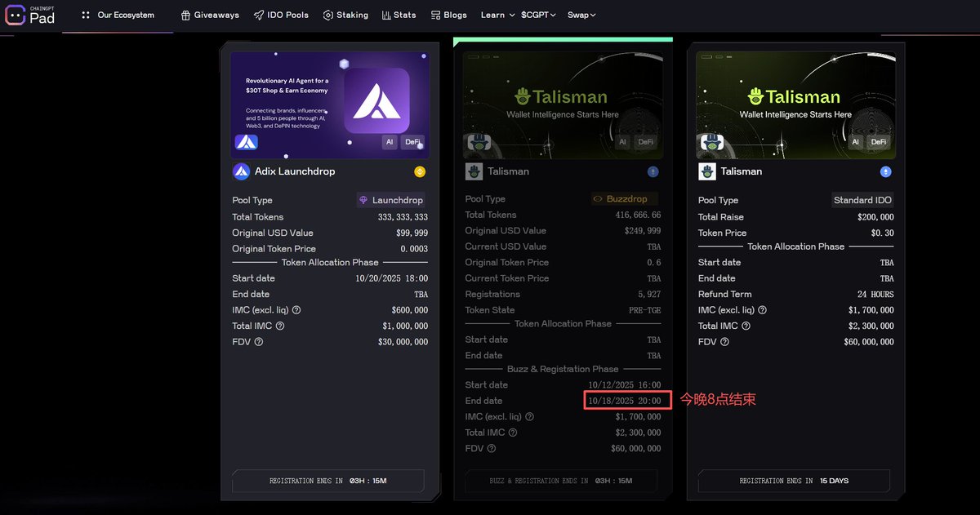Click Total IMC info icon on Adix card

[x=280, y=326]
